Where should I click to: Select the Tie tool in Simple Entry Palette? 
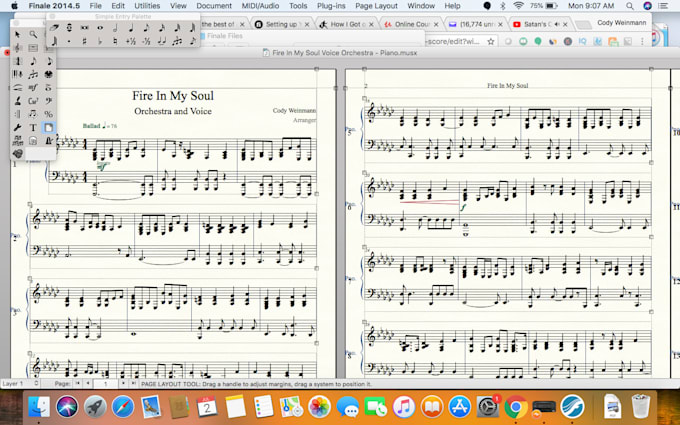162,41
